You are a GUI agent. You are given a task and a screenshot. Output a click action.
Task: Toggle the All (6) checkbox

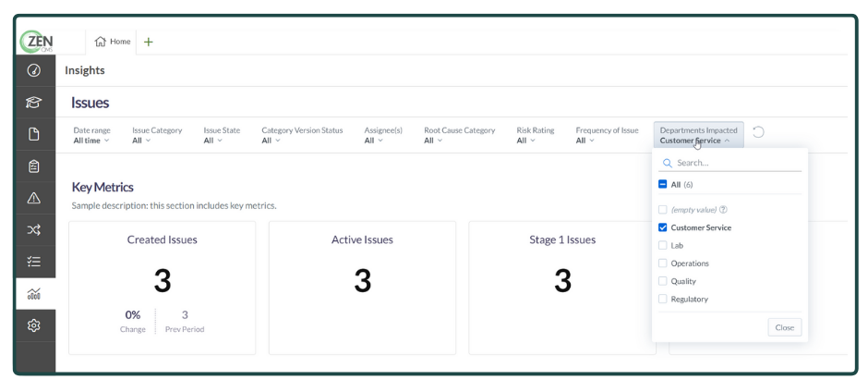[x=662, y=184]
